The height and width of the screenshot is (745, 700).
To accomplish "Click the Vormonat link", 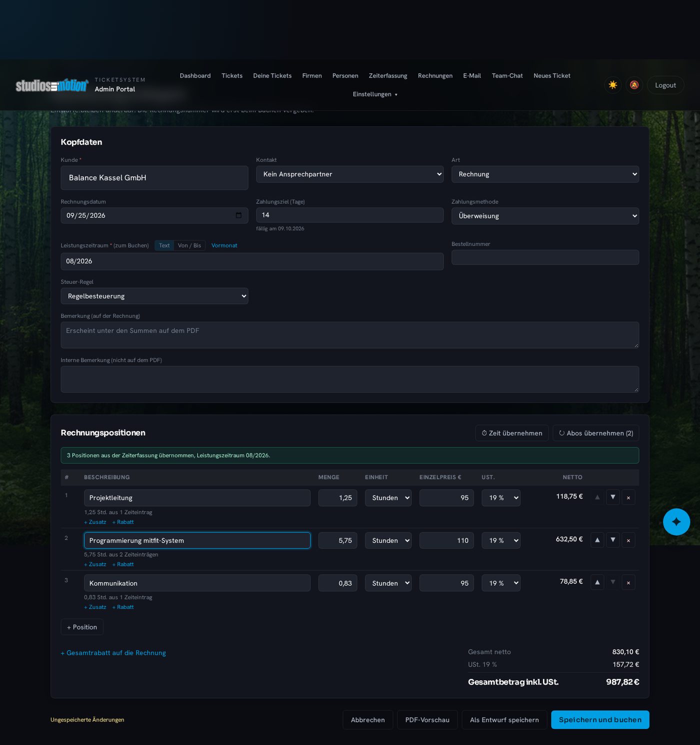I will tap(224, 245).
